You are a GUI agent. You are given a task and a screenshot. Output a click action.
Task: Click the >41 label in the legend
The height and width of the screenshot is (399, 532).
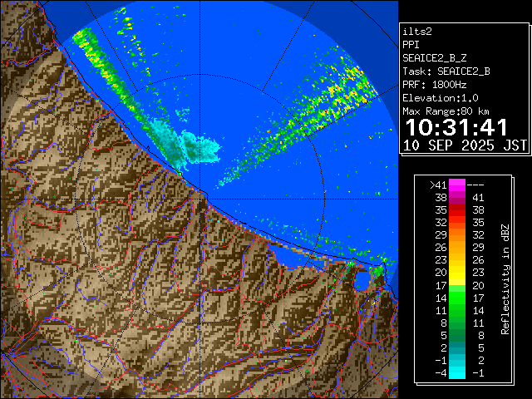pos(437,185)
